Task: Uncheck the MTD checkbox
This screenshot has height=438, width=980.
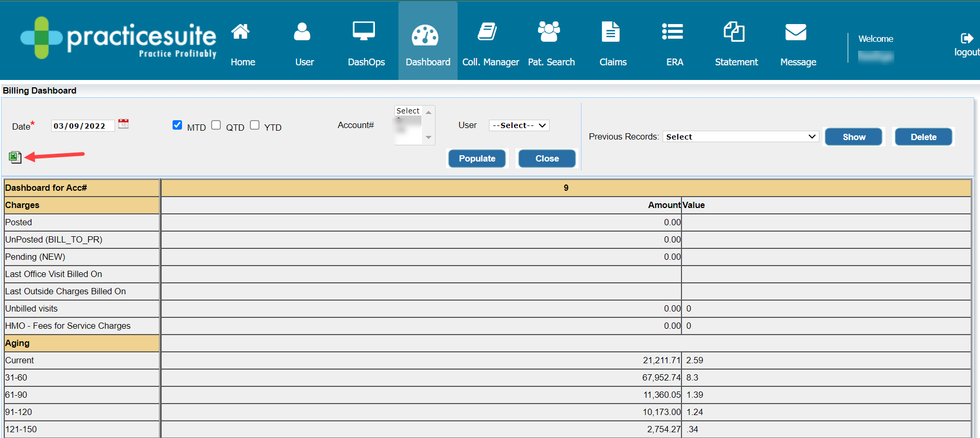Action: click(177, 125)
